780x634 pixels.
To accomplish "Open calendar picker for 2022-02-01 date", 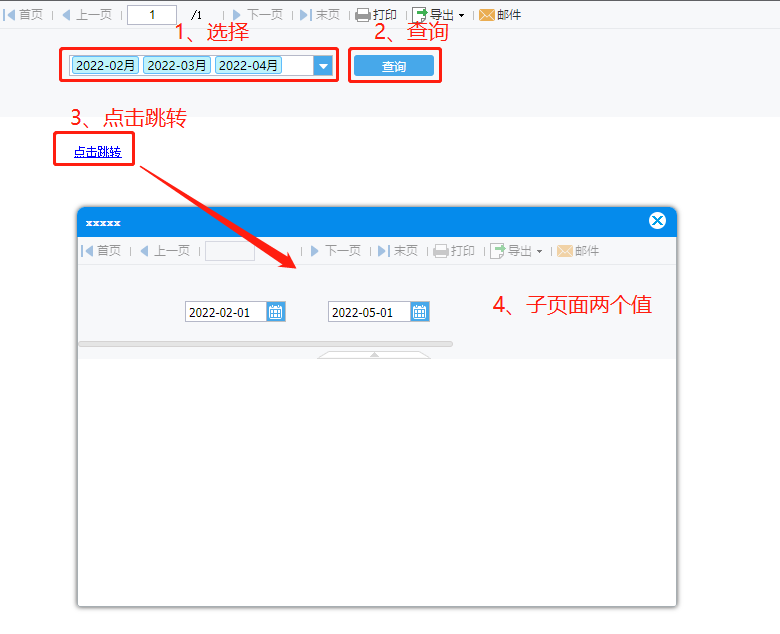I will (x=276, y=312).
